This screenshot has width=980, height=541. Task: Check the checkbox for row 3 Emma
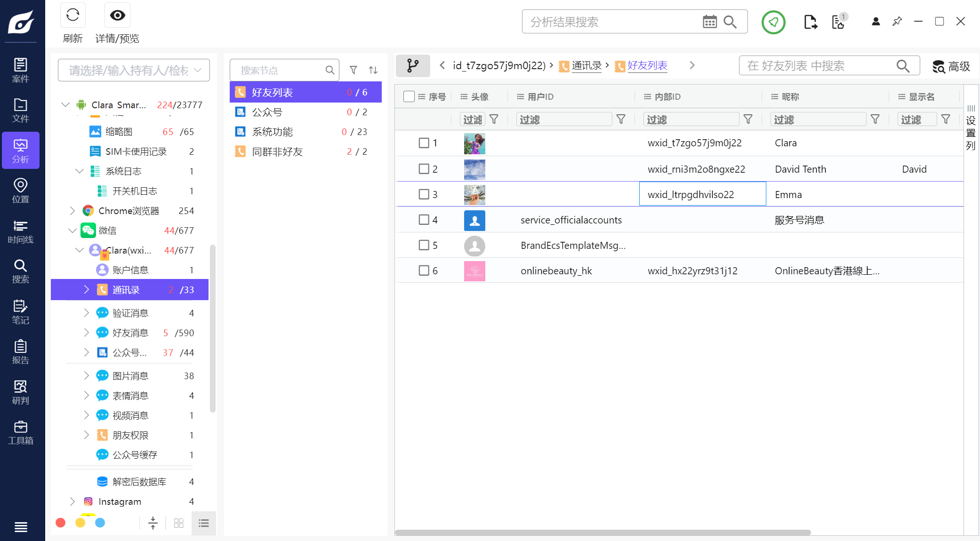[424, 194]
